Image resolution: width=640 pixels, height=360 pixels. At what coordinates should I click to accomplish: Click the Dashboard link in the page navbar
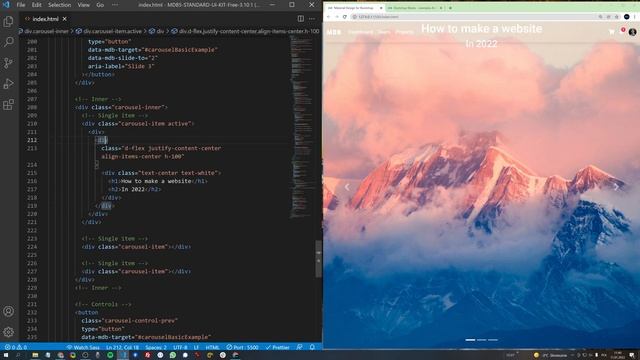coord(360,32)
